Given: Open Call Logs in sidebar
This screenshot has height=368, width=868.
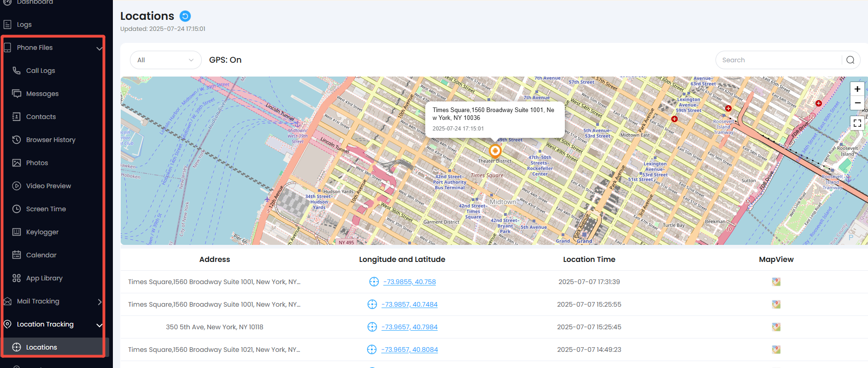Looking at the screenshot, I should pyautogui.click(x=41, y=71).
